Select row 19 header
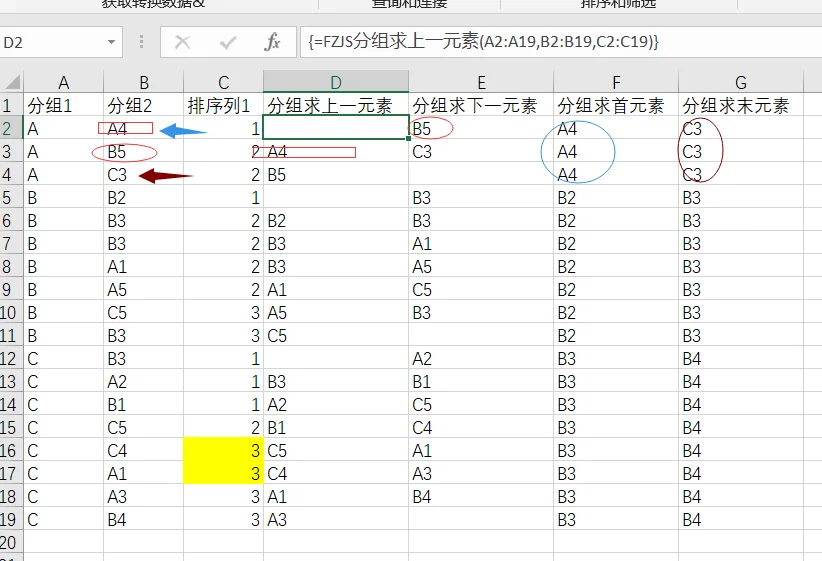The width and height of the screenshot is (822, 561). tap(12, 520)
